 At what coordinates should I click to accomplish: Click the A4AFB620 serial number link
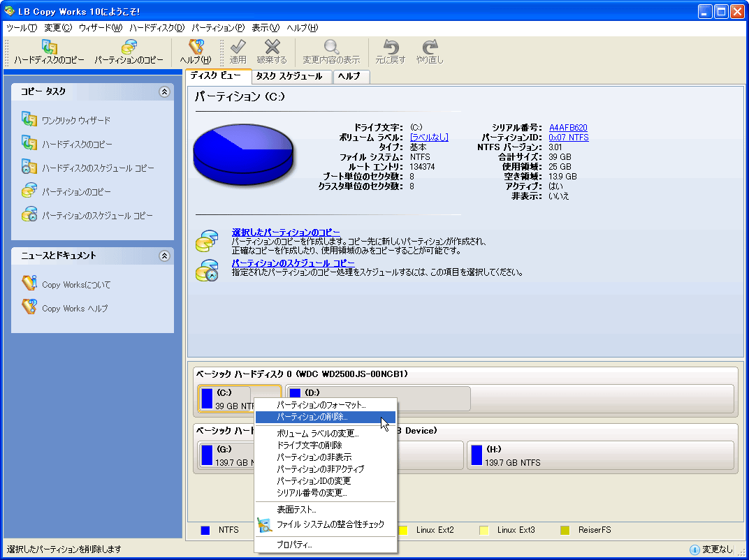click(568, 128)
